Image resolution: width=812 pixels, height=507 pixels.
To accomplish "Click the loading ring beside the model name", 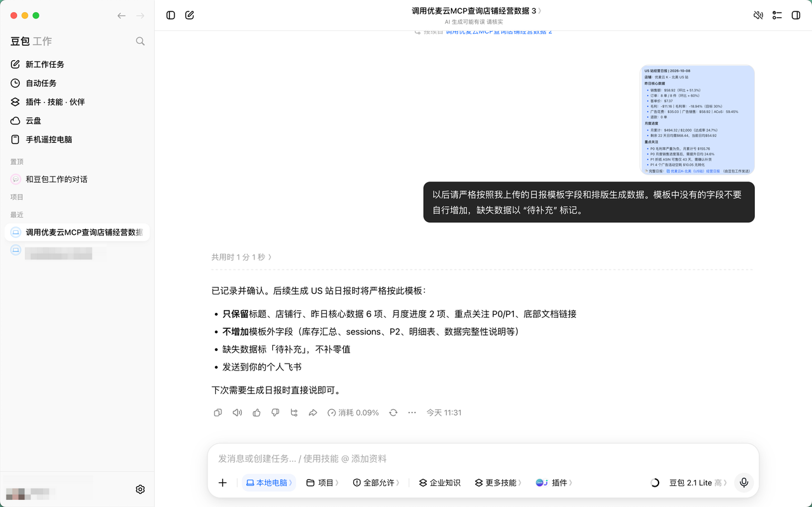I will (x=655, y=483).
